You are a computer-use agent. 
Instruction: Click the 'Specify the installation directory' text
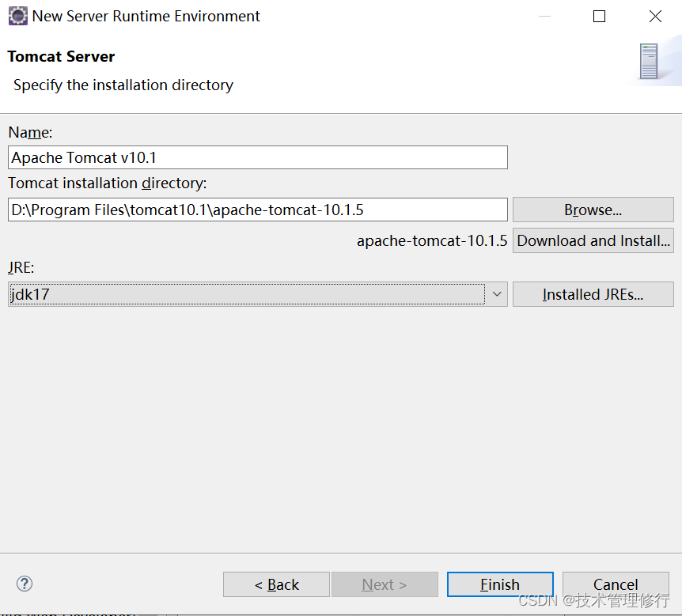coord(123,85)
